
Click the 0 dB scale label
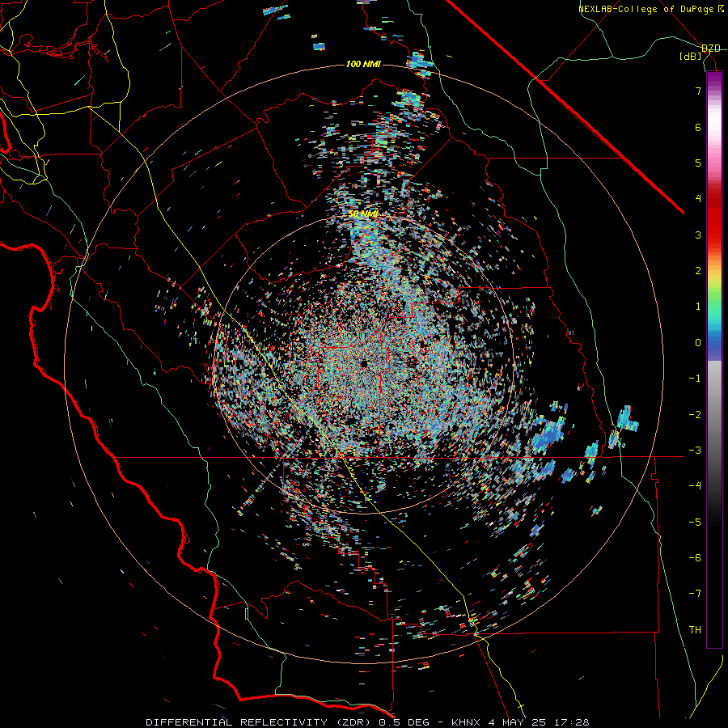(x=698, y=343)
